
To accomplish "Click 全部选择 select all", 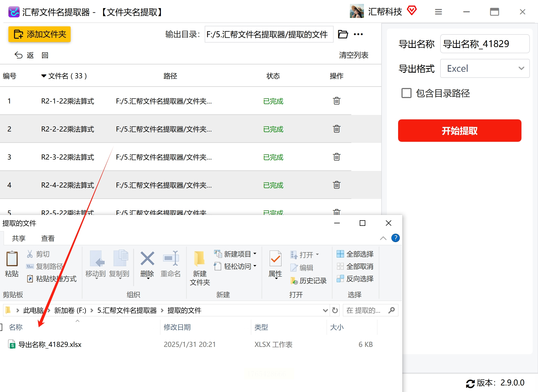I will (x=355, y=254).
